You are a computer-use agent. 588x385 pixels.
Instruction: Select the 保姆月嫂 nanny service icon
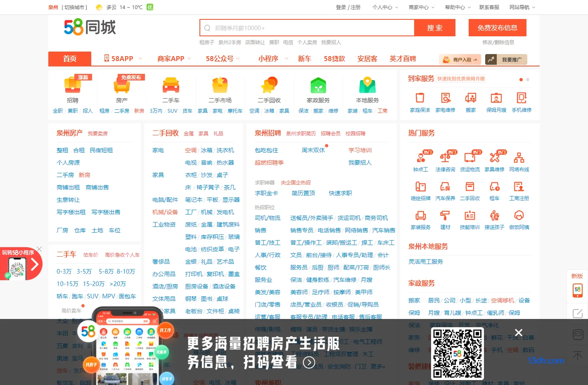(x=496, y=98)
